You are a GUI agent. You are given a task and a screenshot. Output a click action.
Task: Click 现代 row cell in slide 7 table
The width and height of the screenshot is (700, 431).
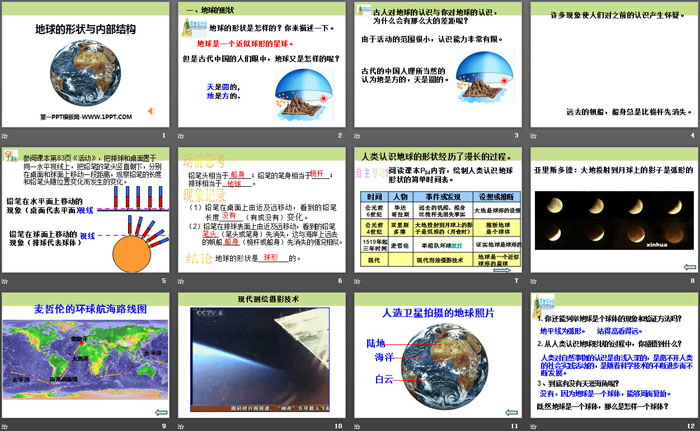tap(374, 260)
